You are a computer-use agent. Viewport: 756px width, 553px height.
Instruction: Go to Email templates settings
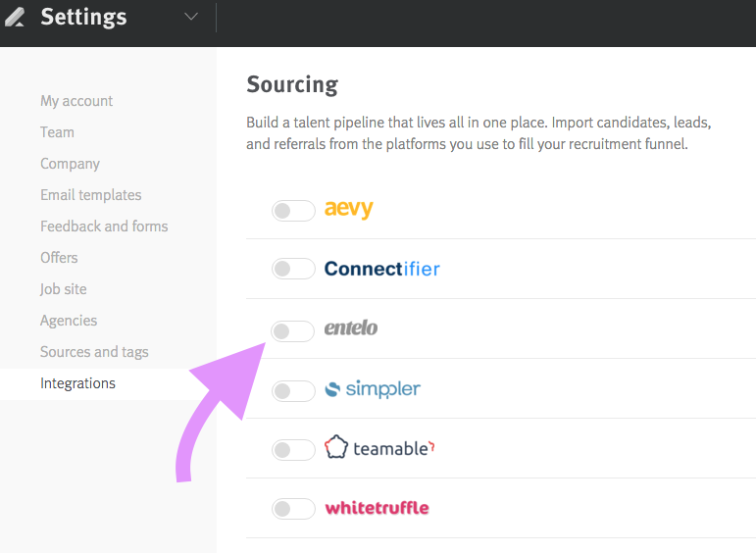[90, 195]
